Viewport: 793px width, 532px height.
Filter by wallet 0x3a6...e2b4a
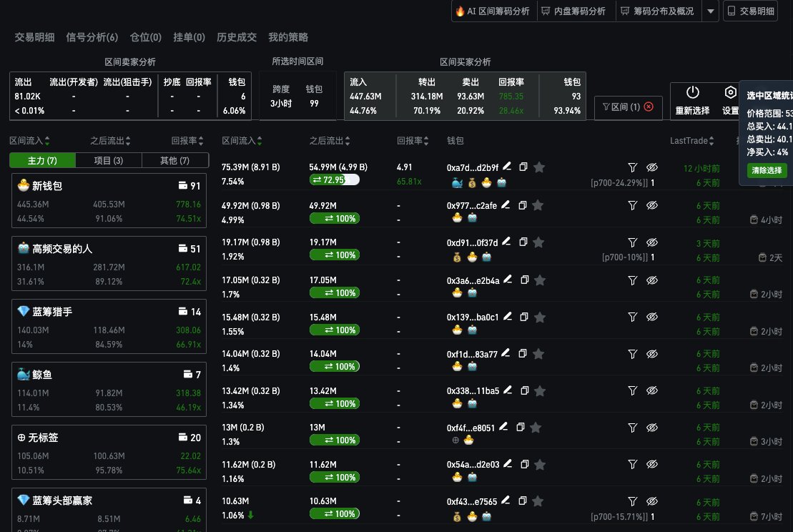click(x=632, y=280)
